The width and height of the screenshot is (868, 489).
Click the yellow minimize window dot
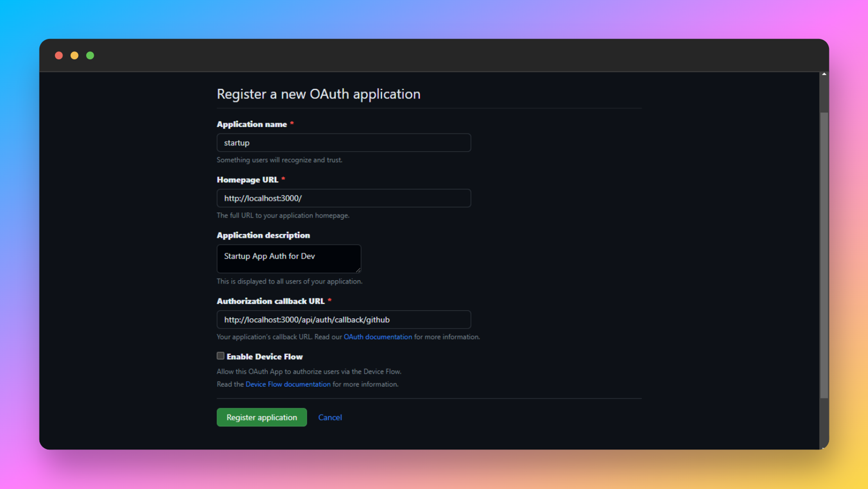[74, 55]
